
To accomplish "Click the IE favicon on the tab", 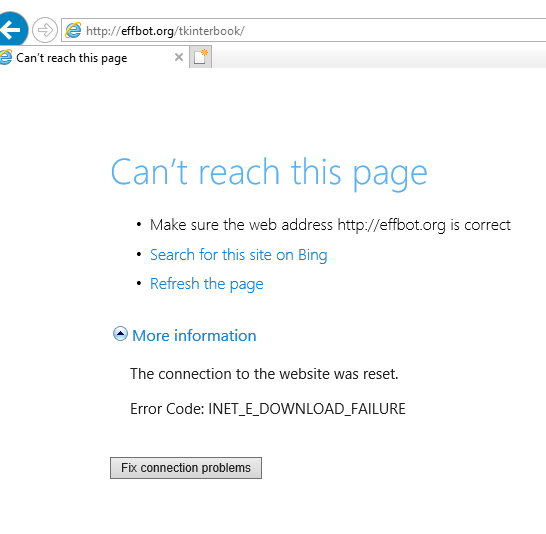I will pyautogui.click(x=5, y=57).
